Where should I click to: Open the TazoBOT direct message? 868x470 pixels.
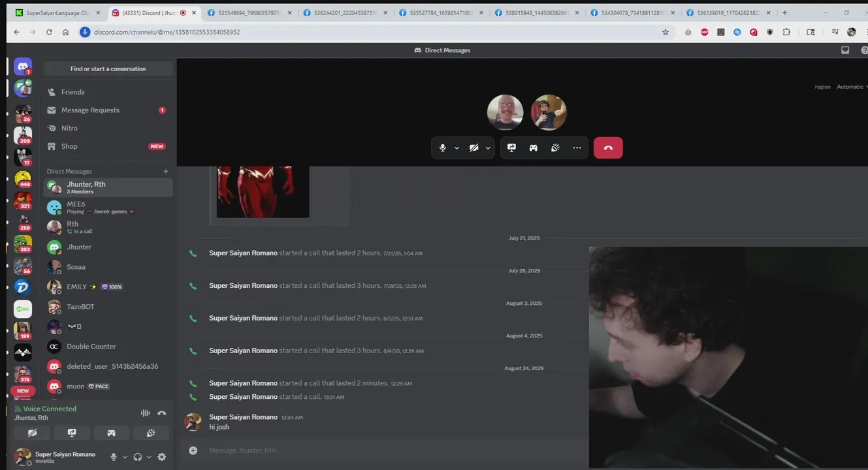108,307
